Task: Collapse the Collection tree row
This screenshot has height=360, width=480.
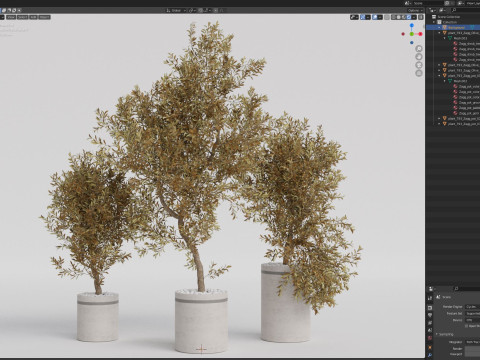Action: pos(434,22)
